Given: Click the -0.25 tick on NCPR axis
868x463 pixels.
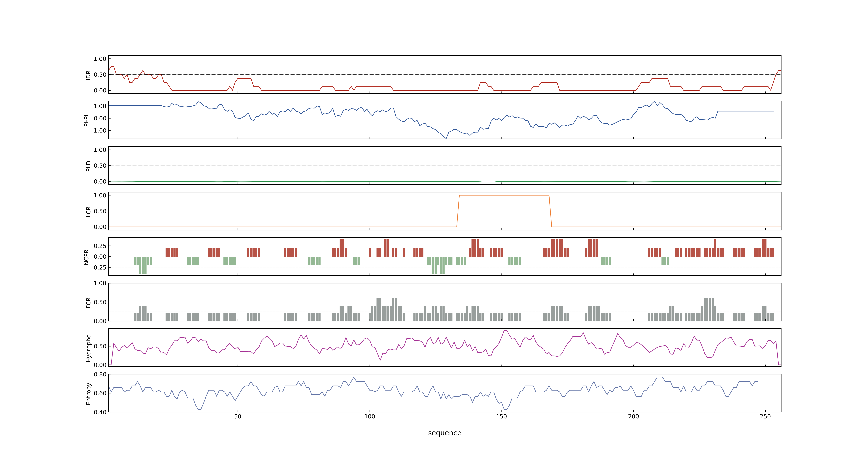Looking at the screenshot, I should coord(99,267).
